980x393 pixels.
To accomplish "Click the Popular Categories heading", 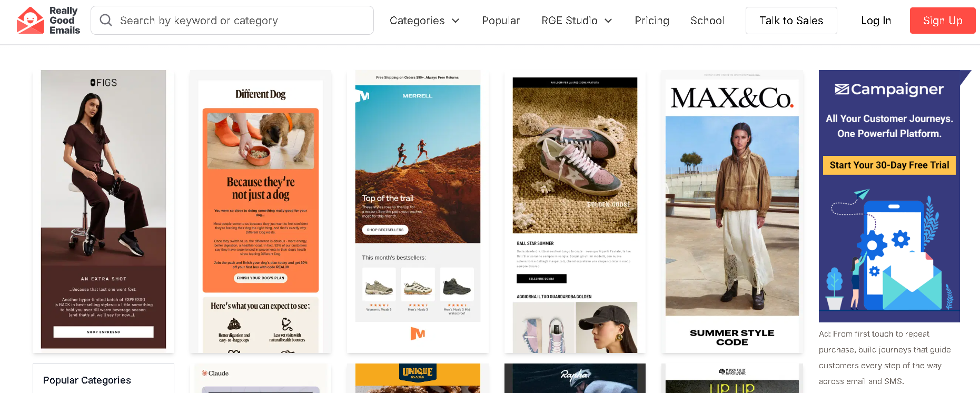I will click(x=87, y=380).
